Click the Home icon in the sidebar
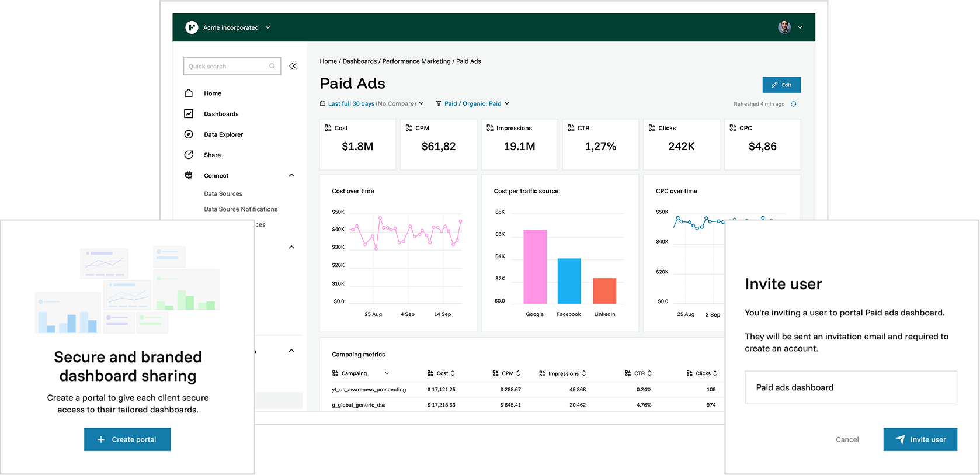This screenshot has width=980, height=475. (189, 93)
